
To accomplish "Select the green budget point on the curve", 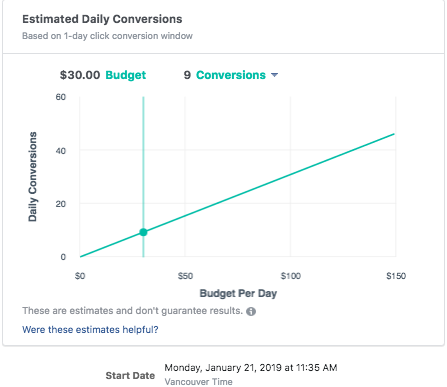I will click(143, 232).
